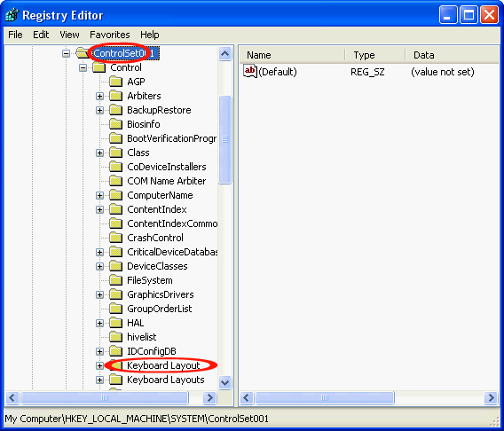Select the CriticalDeviceDatabase key
The image size is (504, 431).
click(172, 252)
